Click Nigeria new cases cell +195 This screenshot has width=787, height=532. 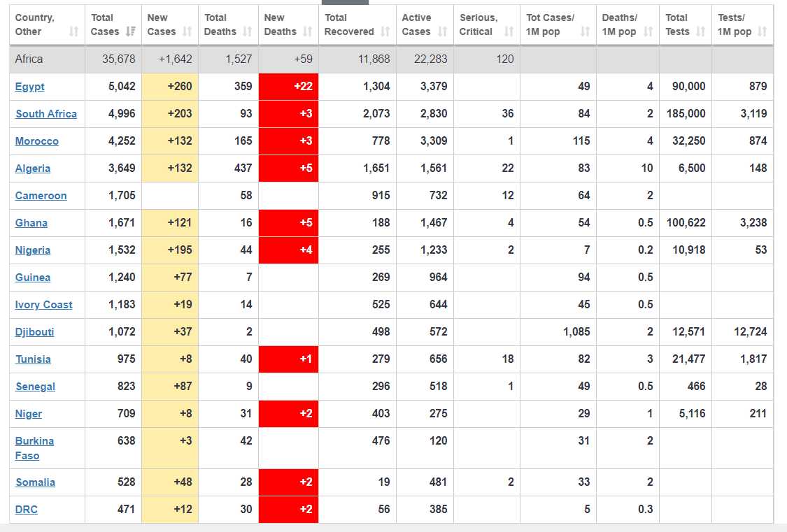(170, 250)
